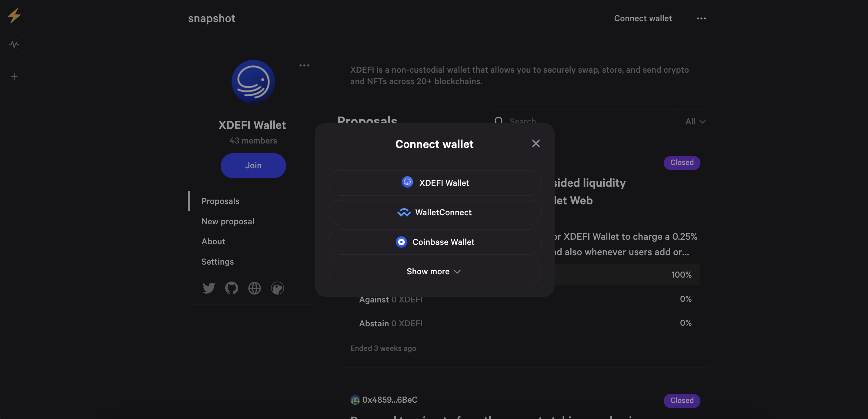Click author address 0x4859...6BeC

(390, 400)
